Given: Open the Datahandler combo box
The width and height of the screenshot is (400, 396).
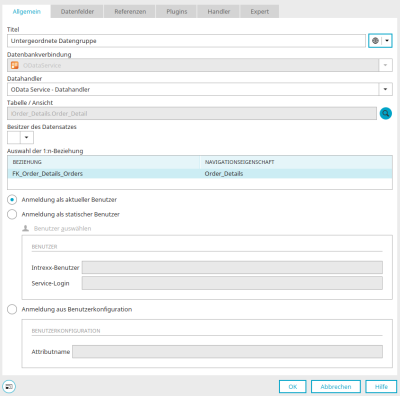Looking at the screenshot, I should [200, 89].
